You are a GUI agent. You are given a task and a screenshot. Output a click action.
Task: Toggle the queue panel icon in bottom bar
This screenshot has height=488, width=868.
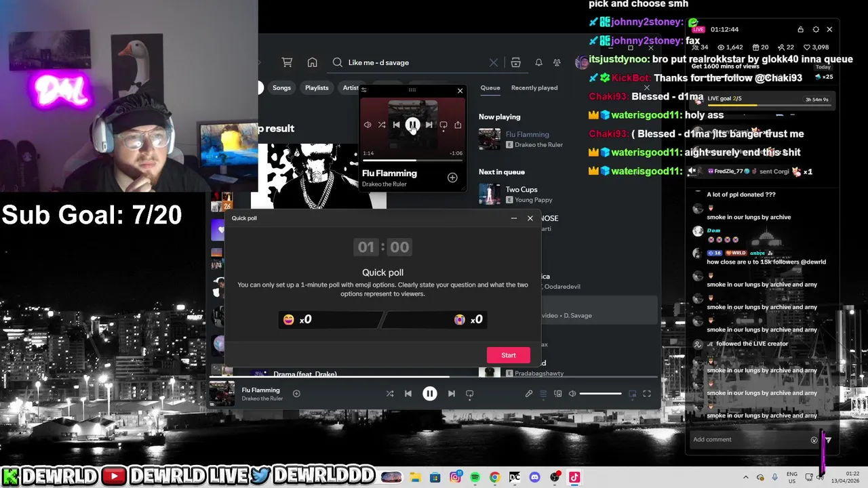(x=543, y=393)
